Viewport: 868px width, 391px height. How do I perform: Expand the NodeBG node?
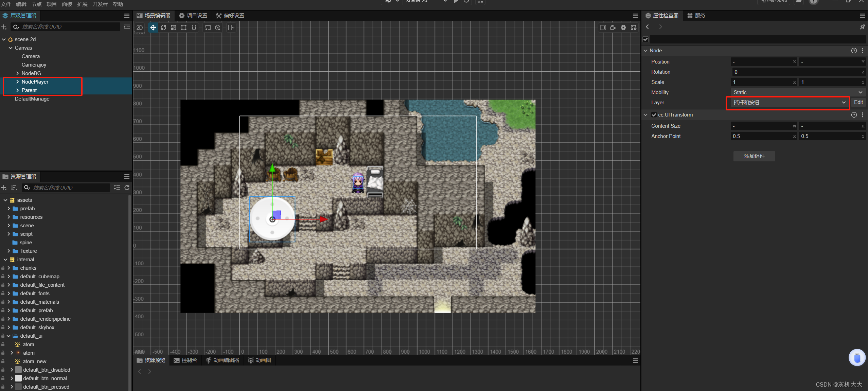point(18,73)
